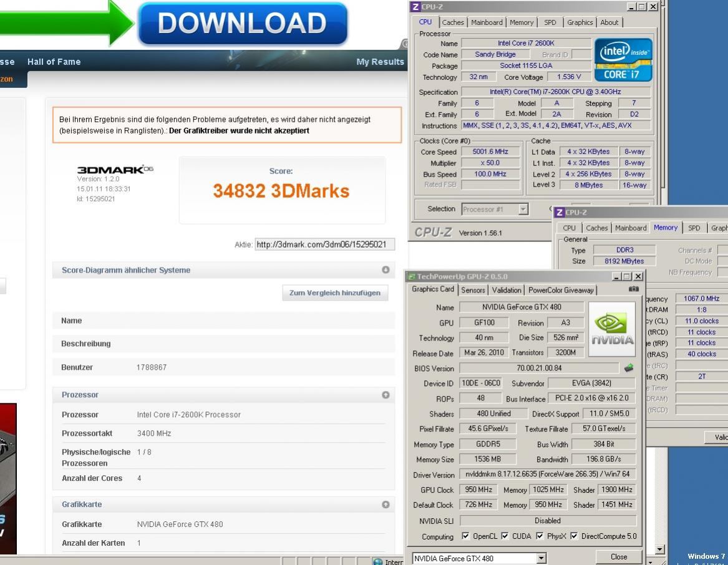The height and width of the screenshot is (565, 728).
Task: Open SPD tab in top CPU-Z window
Action: pyautogui.click(x=550, y=22)
